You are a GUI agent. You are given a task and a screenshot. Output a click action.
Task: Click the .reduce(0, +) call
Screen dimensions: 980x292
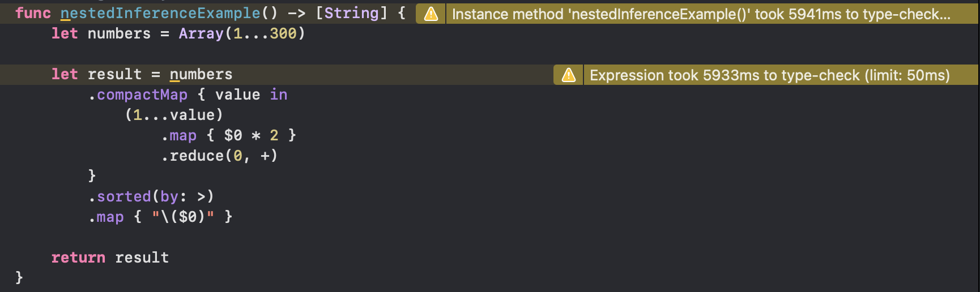coord(220,156)
